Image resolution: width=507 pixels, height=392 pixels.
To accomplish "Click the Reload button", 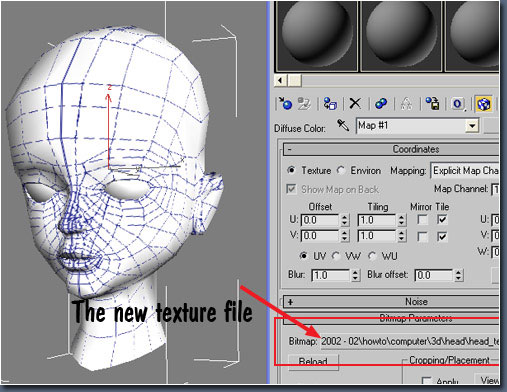I will [x=313, y=362].
